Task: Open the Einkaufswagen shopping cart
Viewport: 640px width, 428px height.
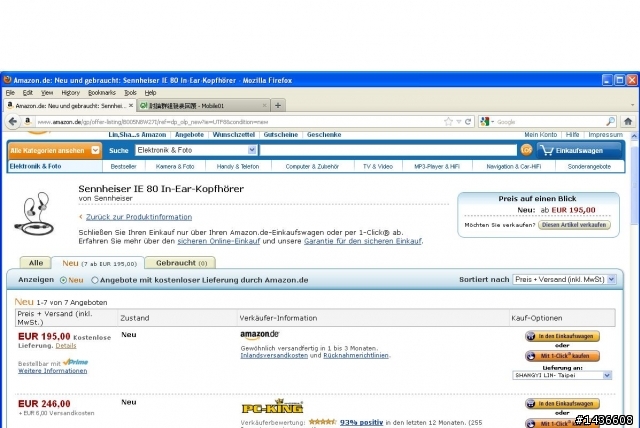Action: [579, 151]
